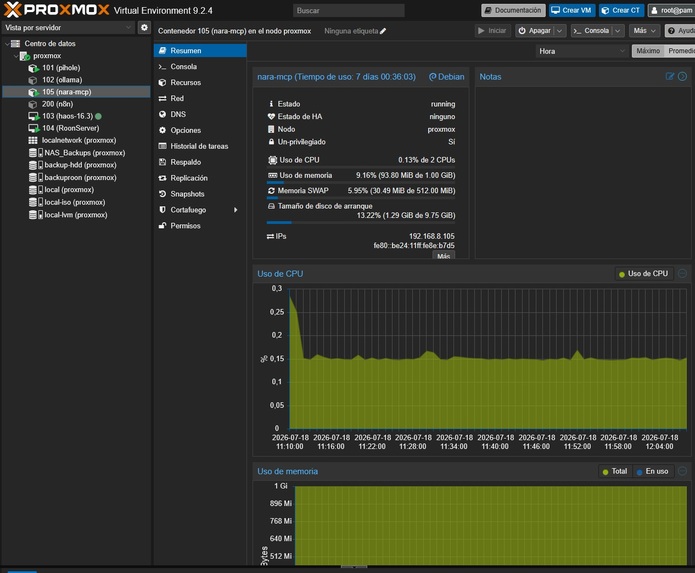Click the Documentación button

click(513, 10)
